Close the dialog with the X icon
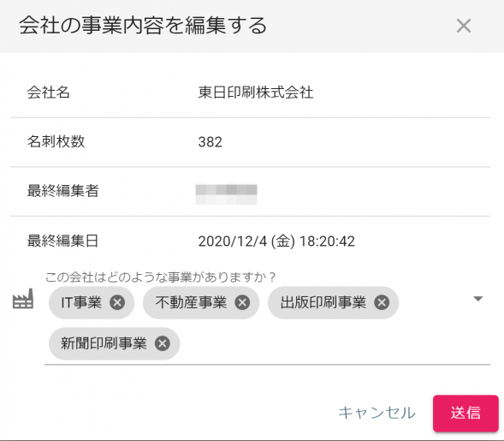Screen dimensions: 504x441 click(464, 26)
